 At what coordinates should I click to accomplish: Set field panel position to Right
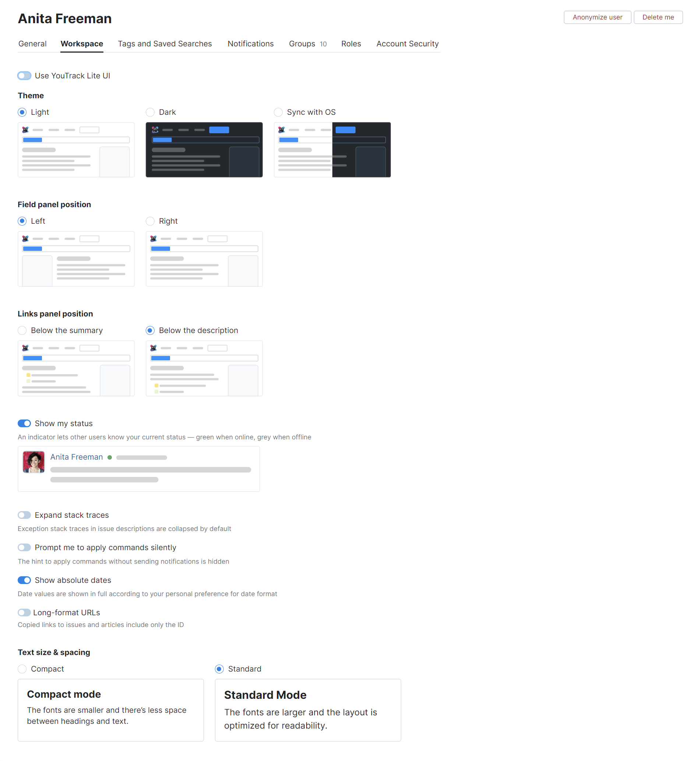click(150, 221)
